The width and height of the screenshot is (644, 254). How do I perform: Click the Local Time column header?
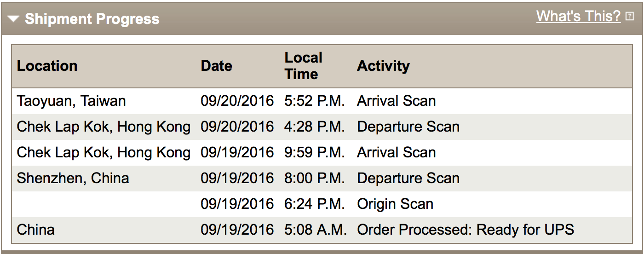coord(303,66)
